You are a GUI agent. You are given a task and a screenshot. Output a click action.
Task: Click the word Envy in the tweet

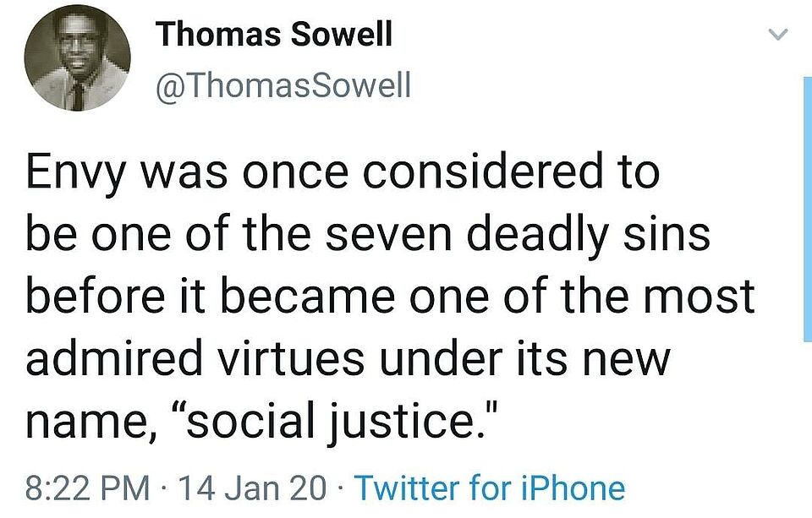75,173
